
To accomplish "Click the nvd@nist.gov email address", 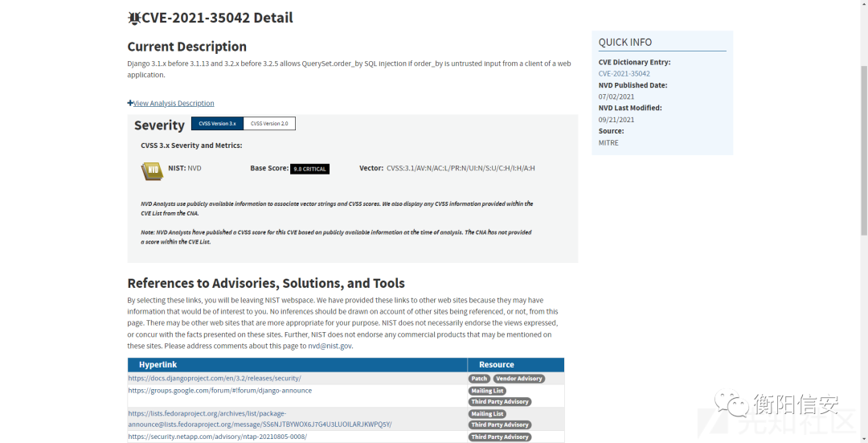I will pos(330,346).
